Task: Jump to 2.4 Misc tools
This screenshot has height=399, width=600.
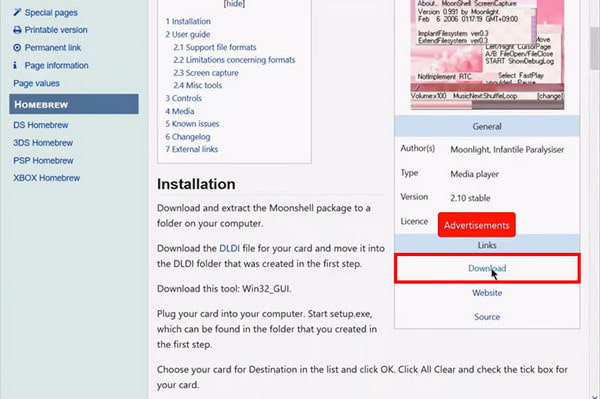Action: point(197,85)
